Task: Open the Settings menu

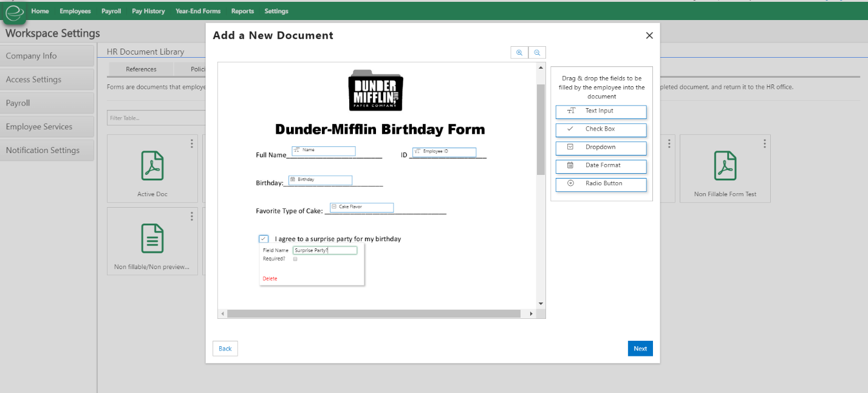Action: click(x=276, y=11)
